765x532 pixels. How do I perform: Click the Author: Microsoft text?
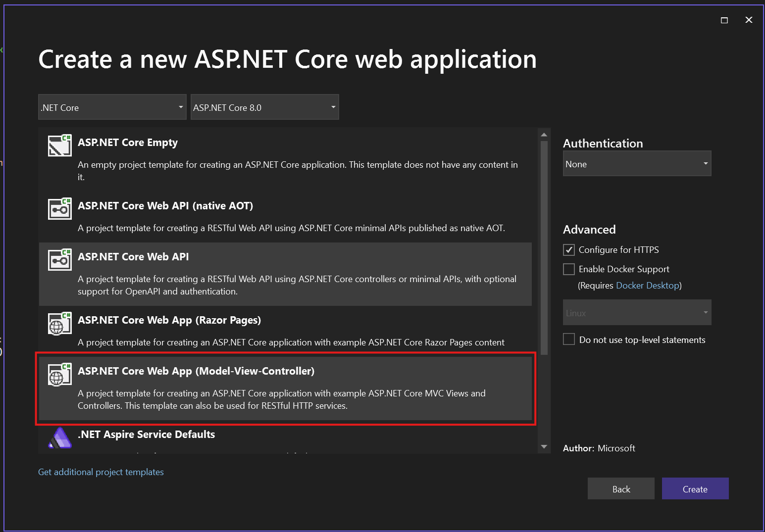tap(599, 448)
